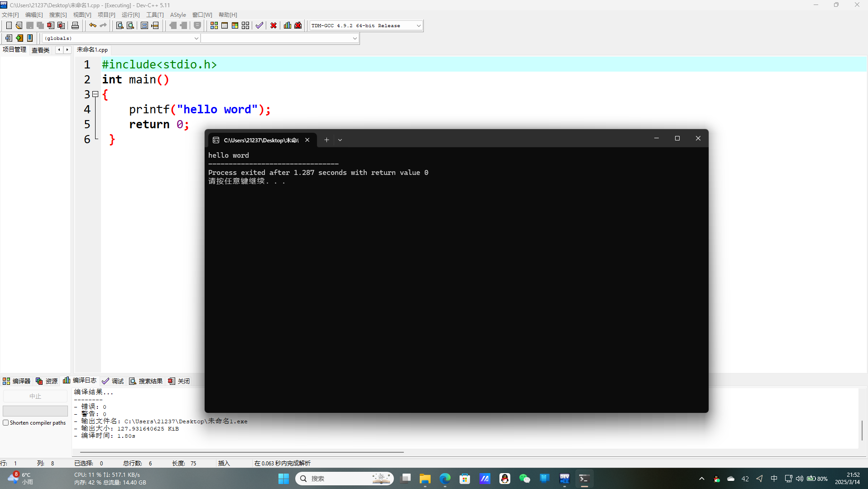Open the TDM-GCC compiler set dropdown
The width and height of the screenshot is (868, 489).
tap(418, 26)
